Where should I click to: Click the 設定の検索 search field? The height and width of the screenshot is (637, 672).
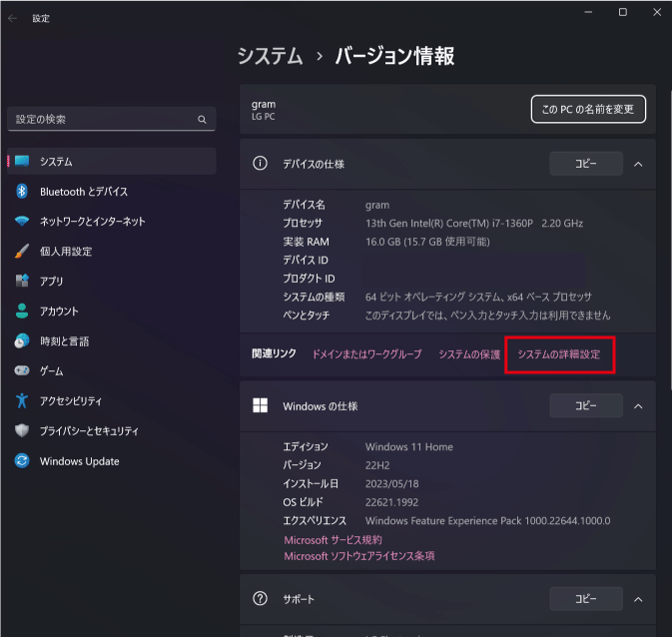pos(100,120)
